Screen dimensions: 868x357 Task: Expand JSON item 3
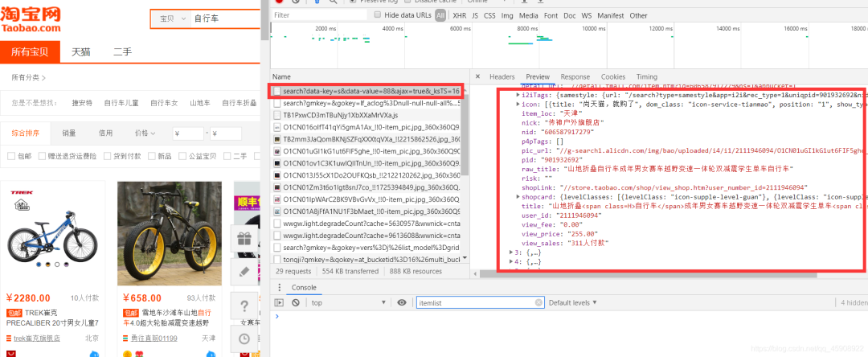510,252
